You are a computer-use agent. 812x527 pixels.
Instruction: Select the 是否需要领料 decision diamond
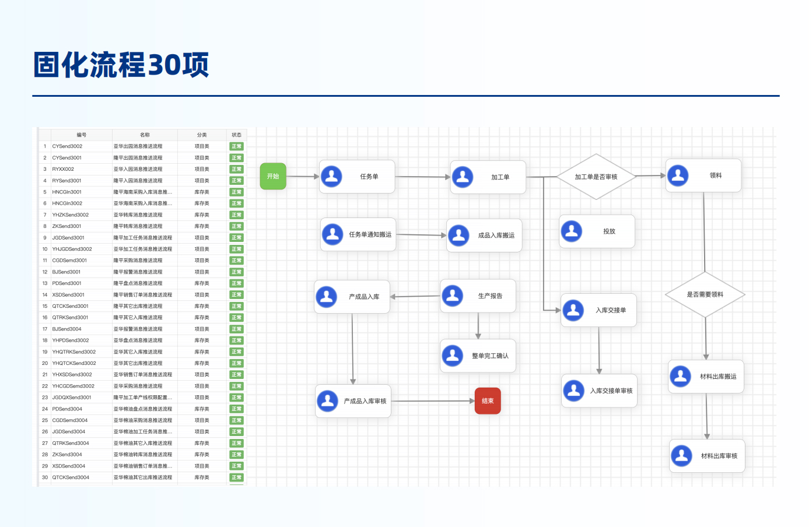705,294
